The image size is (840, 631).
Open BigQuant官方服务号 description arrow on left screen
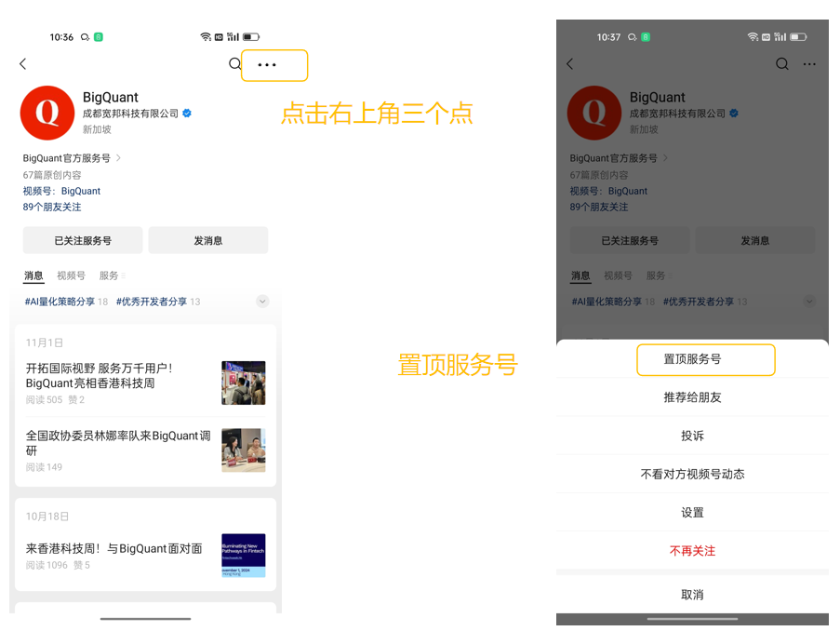(119, 158)
